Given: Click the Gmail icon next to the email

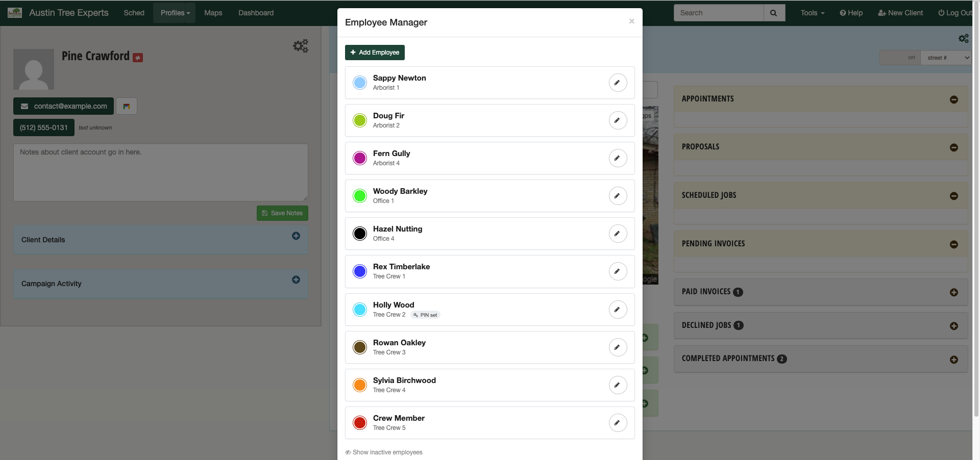Looking at the screenshot, I should pyautogui.click(x=127, y=106).
